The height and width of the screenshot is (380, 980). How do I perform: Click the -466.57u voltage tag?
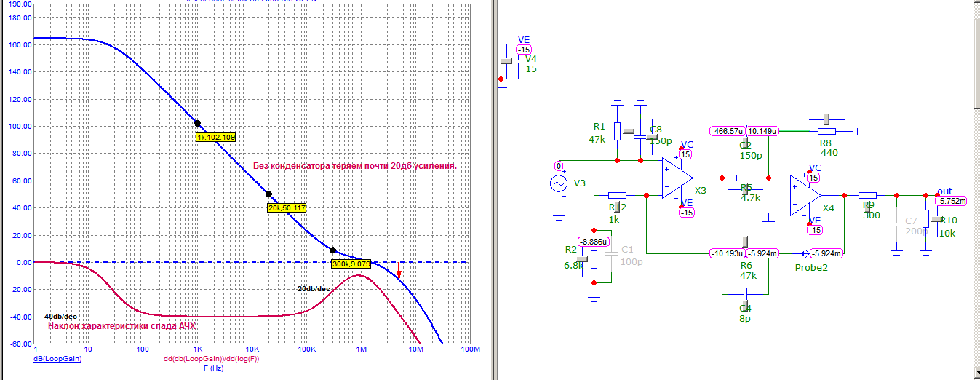(x=727, y=131)
